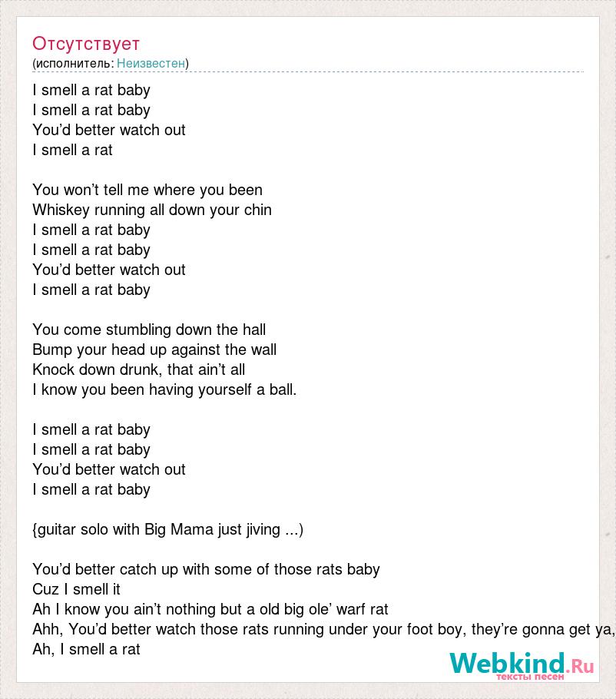The height and width of the screenshot is (699, 616).
Task: Click the line 'Whiskey running all down your chin'
Action: coord(152,210)
